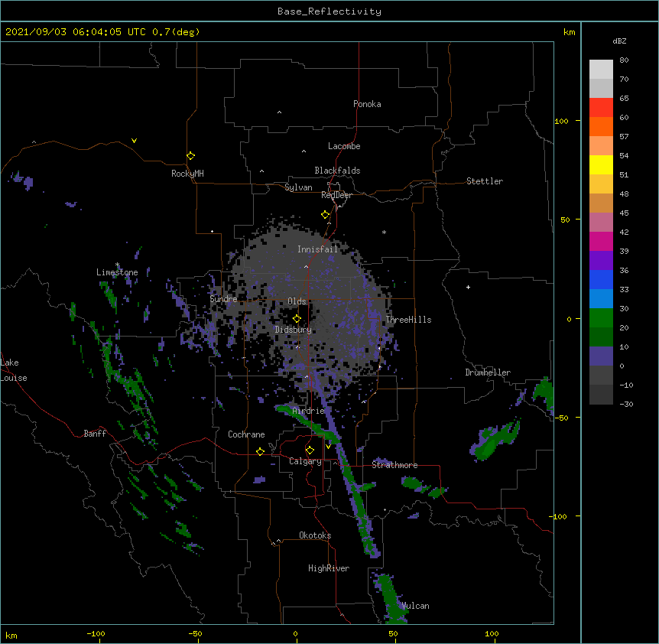Click the Lake Louise label
This screenshot has height=644, width=659.
pos(14,370)
